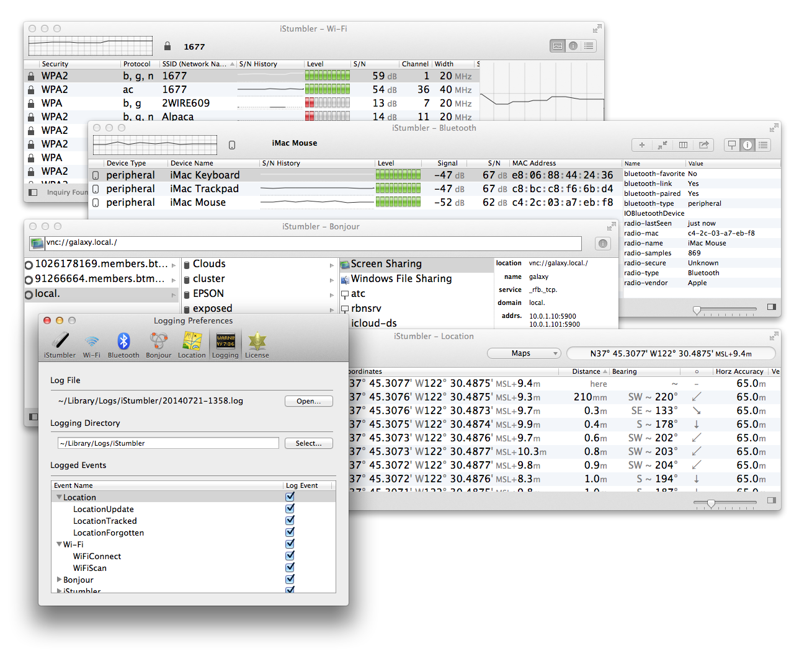Click the lock icon beside 1677 in Wi-Fi toolbar
This screenshot has width=812, height=667.
(x=167, y=46)
